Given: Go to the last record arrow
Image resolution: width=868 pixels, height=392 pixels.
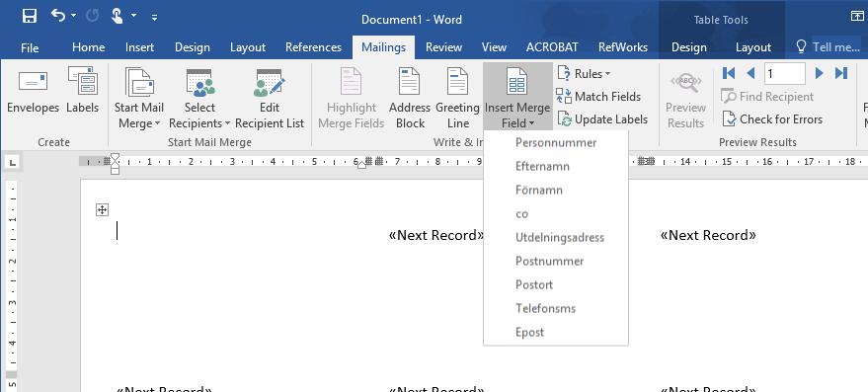Looking at the screenshot, I should (841, 73).
